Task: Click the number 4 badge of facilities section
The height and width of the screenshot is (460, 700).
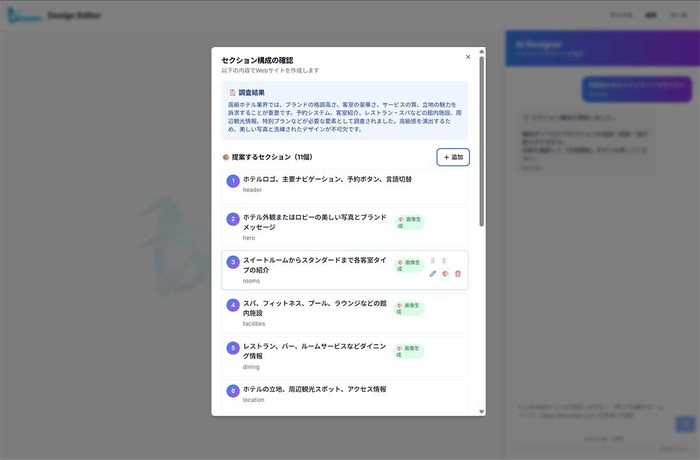Action: point(233,304)
